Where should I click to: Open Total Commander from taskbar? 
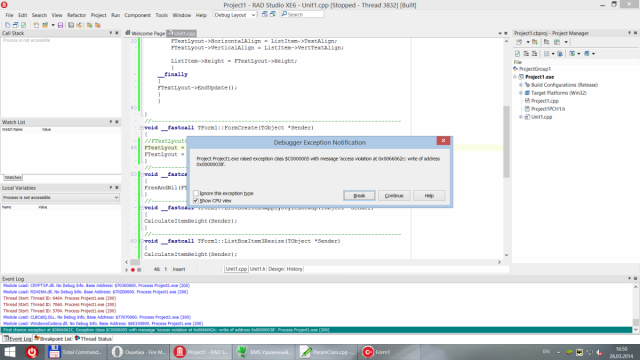pos(76,352)
